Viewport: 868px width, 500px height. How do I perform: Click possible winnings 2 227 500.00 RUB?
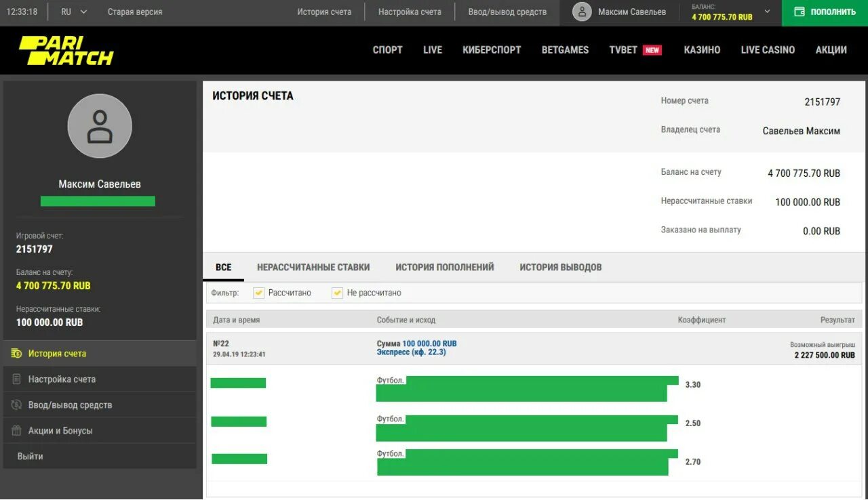pos(825,355)
